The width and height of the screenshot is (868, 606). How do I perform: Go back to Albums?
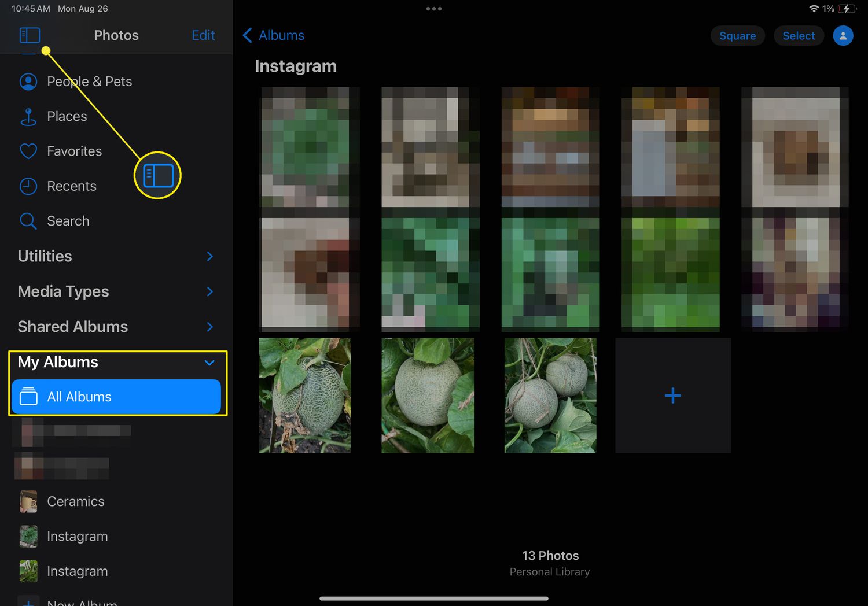273,35
